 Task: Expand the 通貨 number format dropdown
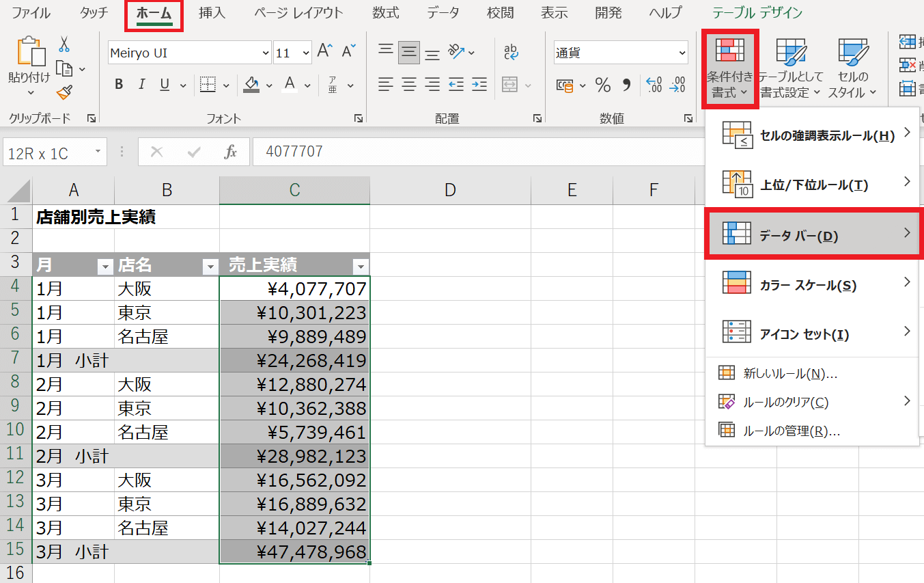[x=682, y=53]
